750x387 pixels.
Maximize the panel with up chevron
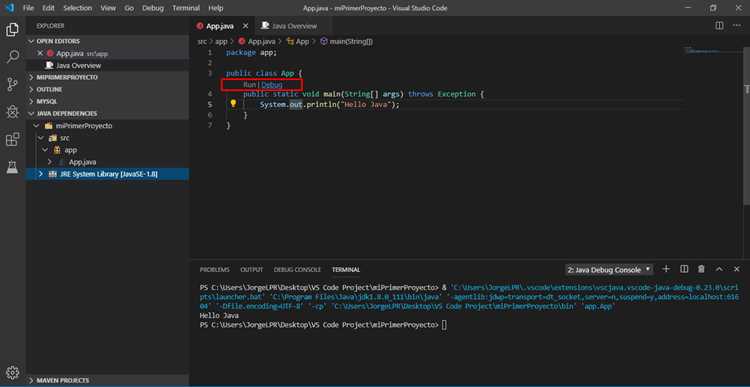pyautogui.click(x=719, y=269)
